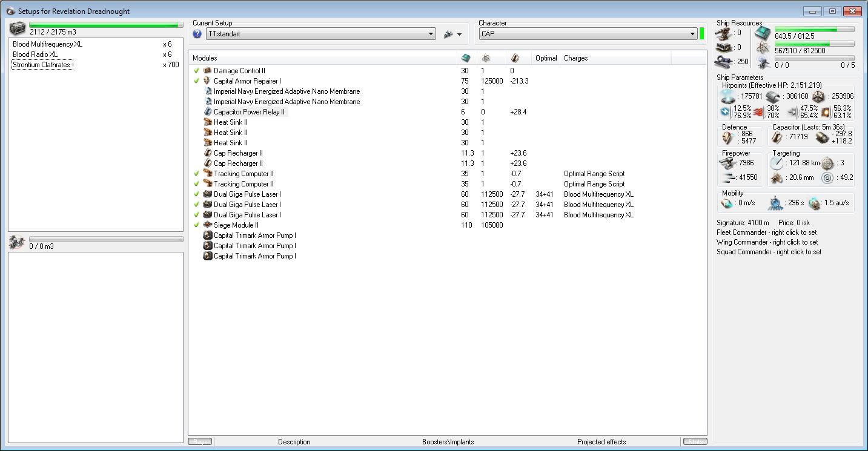The height and width of the screenshot is (451, 868).
Task: Sort by the Modules column header
Action: 322,58
